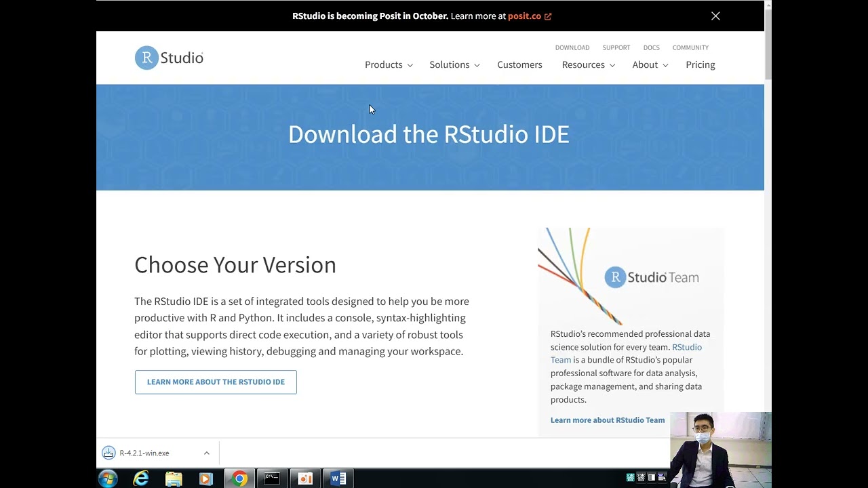Click Learn More About the RStudio IDE button

point(216,382)
